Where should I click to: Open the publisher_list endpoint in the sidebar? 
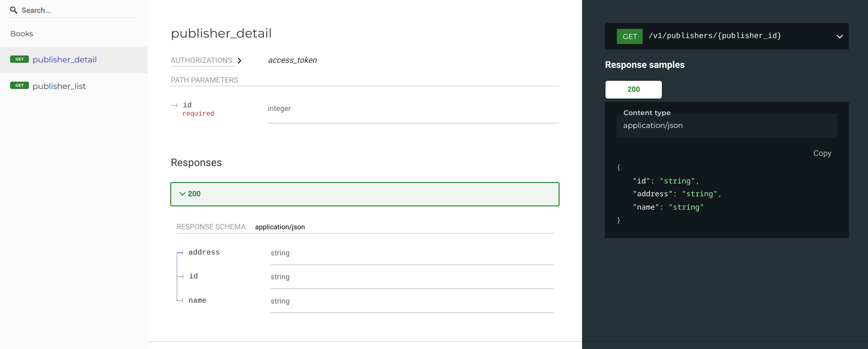click(x=59, y=86)
